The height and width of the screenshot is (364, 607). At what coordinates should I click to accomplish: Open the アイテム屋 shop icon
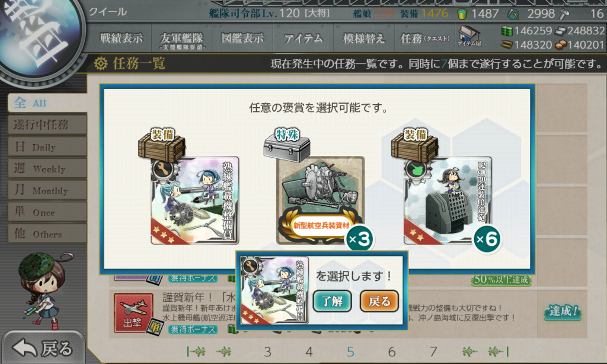[469, 36]
